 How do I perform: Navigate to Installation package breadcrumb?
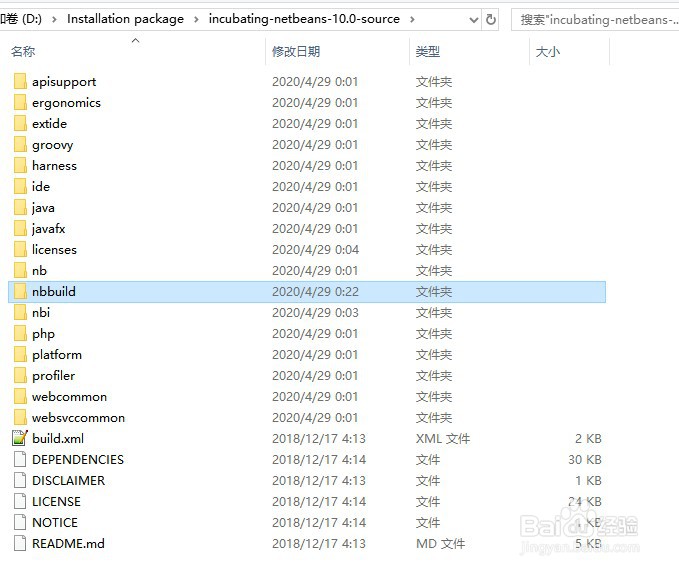[126, 19]
